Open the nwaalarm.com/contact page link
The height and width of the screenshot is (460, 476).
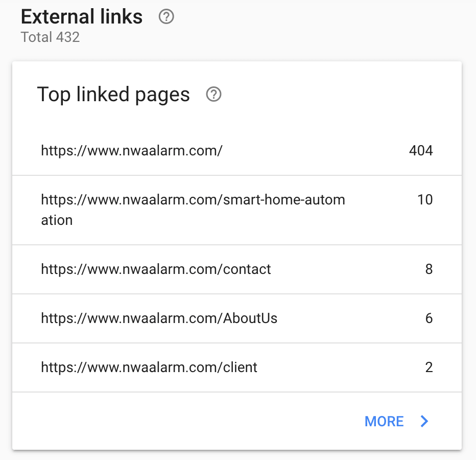pos(156,269)
